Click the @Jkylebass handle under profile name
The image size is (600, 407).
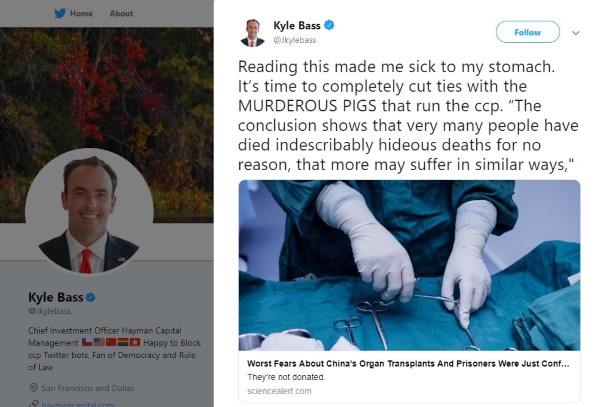tap(49, 311)
